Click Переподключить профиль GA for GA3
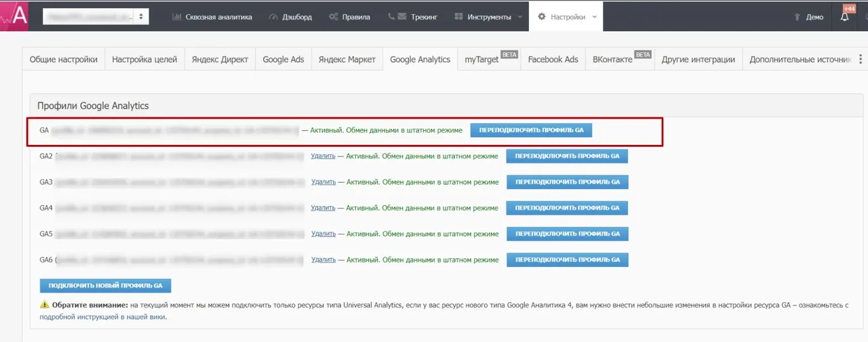The image size is (868, 342). pyautogui.click(x=568, y=182)
